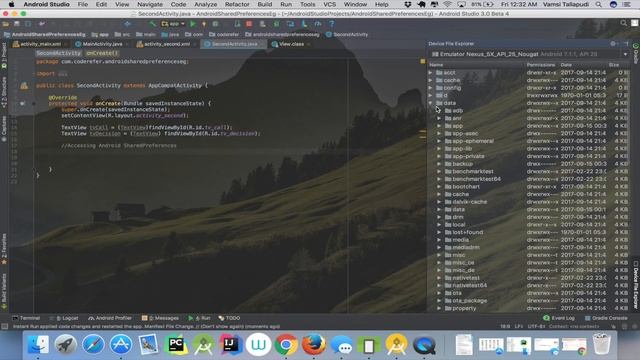Expand the app-ephemeral folder
The width and height of the screenshot is (640, 360).
439,141
